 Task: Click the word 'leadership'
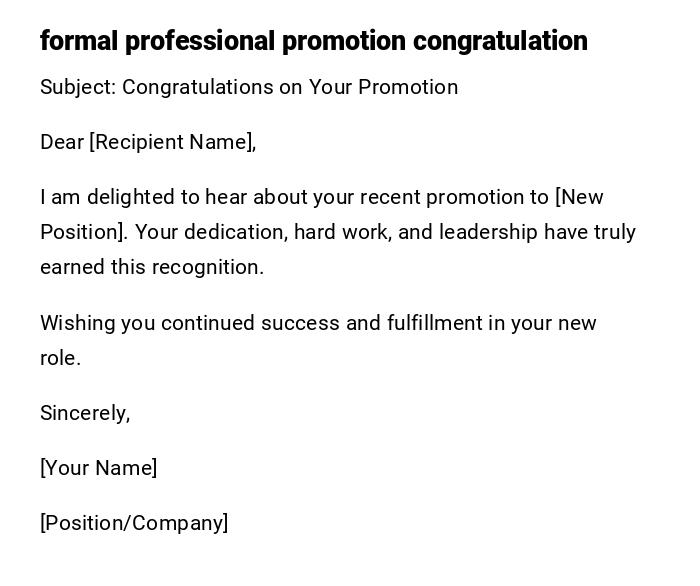coord(489,232)
